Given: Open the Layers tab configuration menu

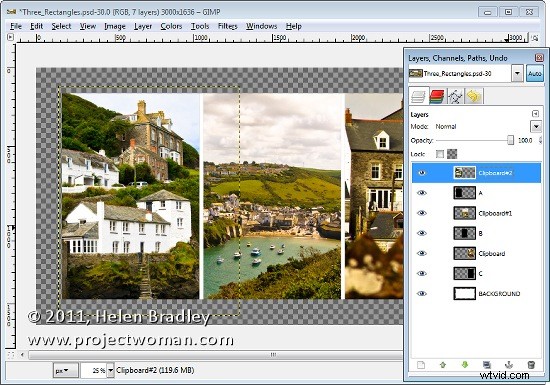Looking at the screenshot, I should pos(535,114).
